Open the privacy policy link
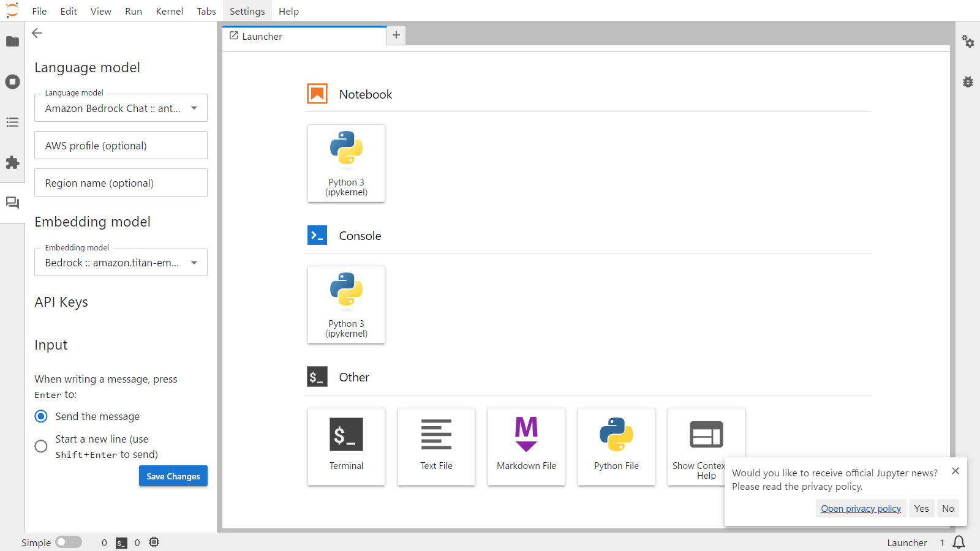Screen dimensions: 980x551 pos(861,509)
